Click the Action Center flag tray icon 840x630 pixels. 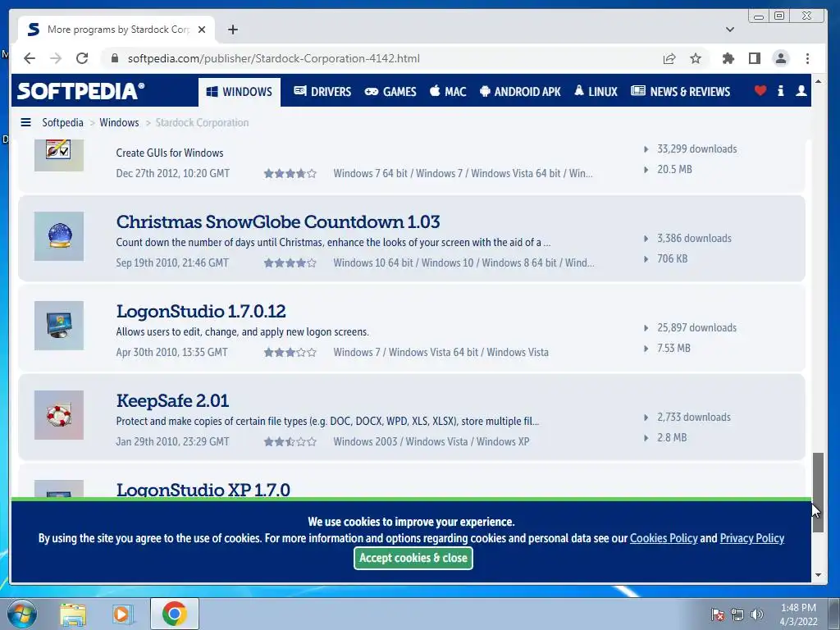[x=718, y=614]
